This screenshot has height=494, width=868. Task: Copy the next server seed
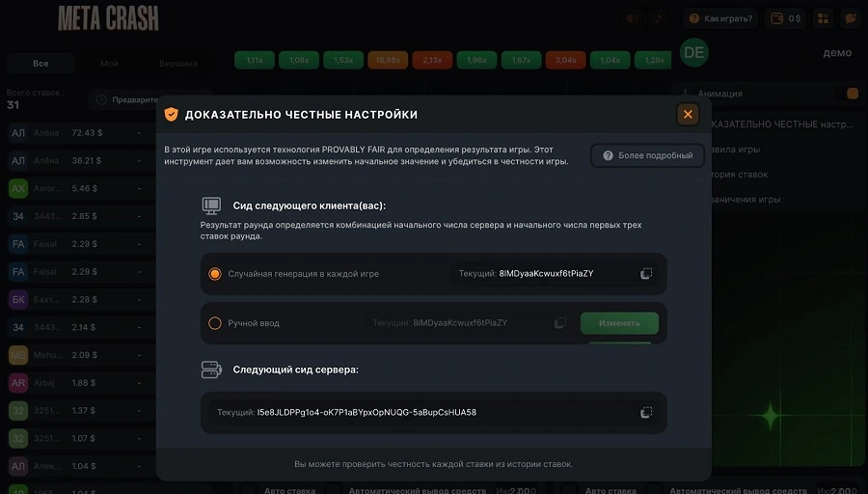[x=646, y=413]
